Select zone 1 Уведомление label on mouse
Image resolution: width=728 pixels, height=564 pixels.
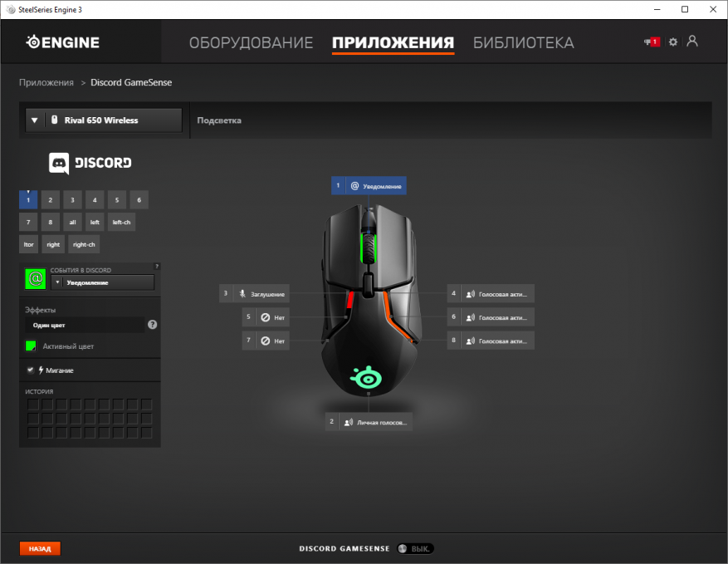369,186
